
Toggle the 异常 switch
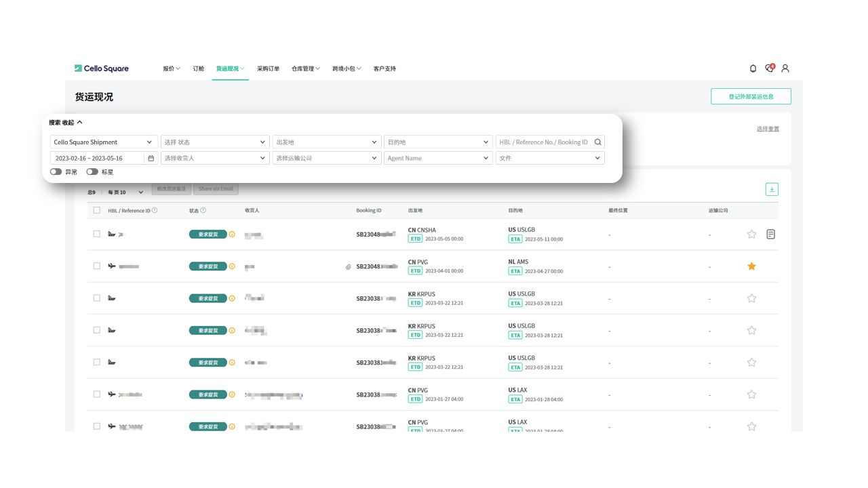pyautogui.click(x=56, y=172)
